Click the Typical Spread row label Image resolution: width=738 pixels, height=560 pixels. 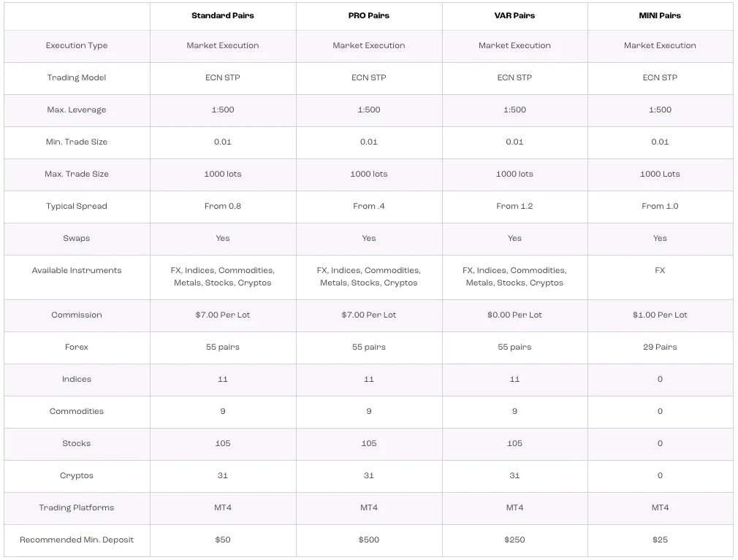tap(77, 206)
